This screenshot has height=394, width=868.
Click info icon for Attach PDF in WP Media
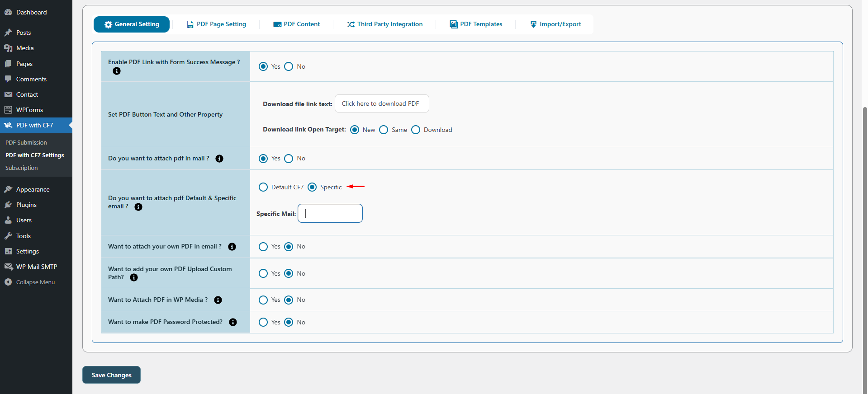point(218,300)
